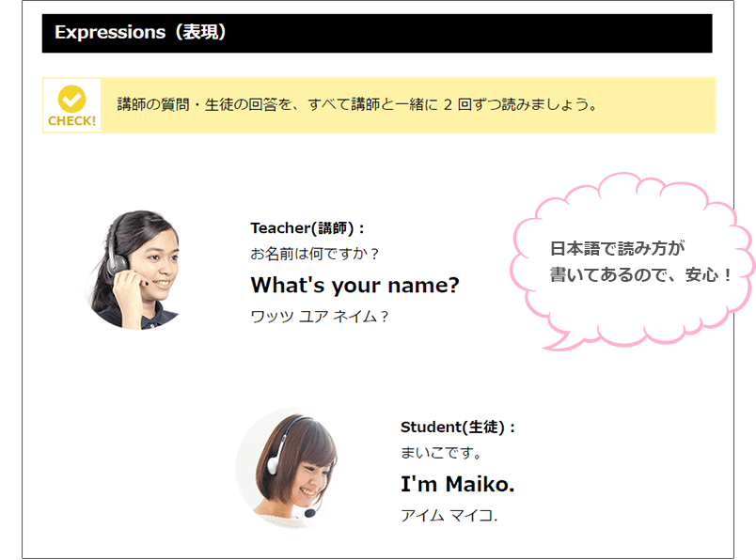
Task: Click the bubble text 日本語で読み方が
Action: click(x=618, y=249)
